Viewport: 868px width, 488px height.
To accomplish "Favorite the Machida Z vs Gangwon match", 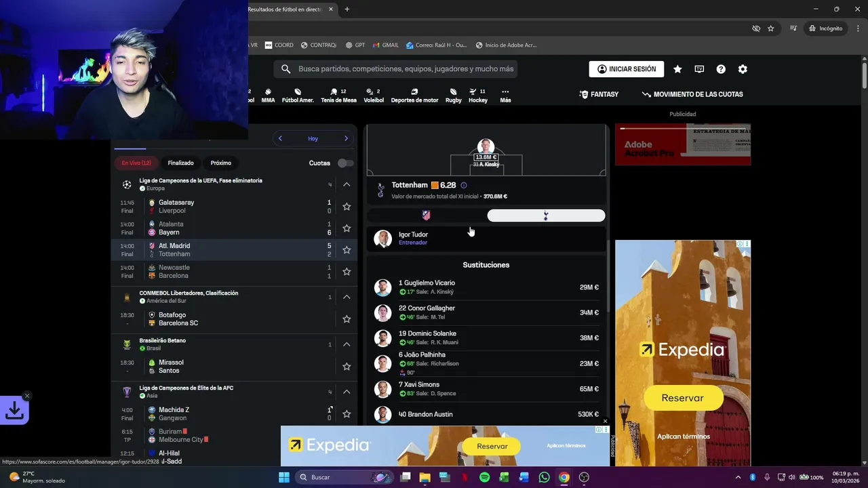I will [x=347, y=414].
